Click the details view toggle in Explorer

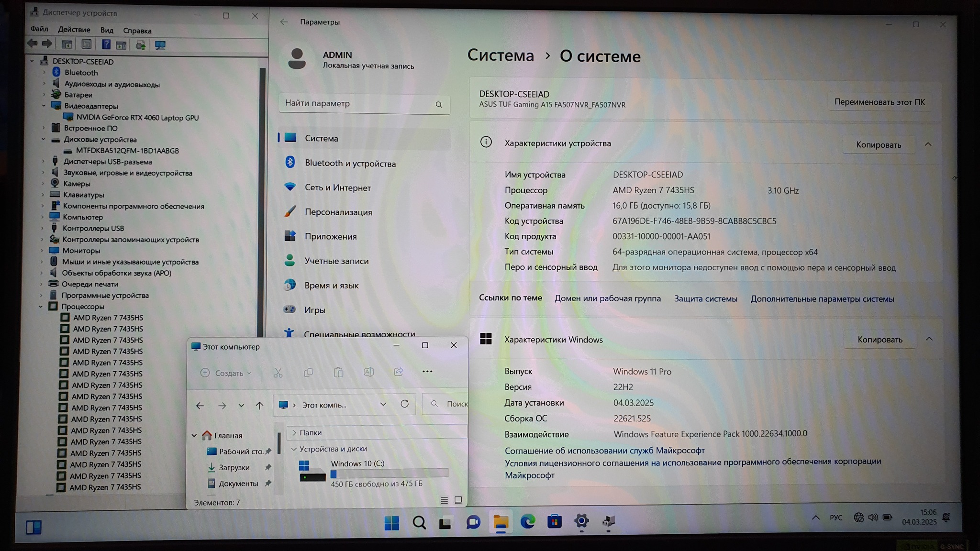point(444,500)
